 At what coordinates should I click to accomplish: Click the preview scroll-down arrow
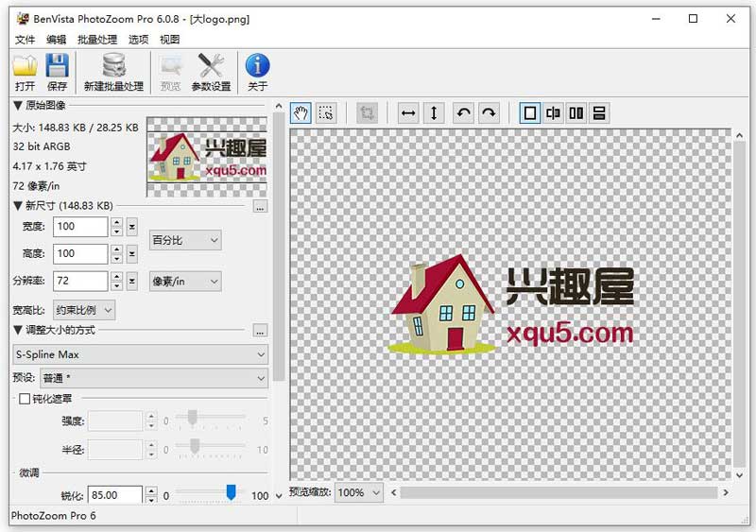pyautogui.click(x=739, y=475)
